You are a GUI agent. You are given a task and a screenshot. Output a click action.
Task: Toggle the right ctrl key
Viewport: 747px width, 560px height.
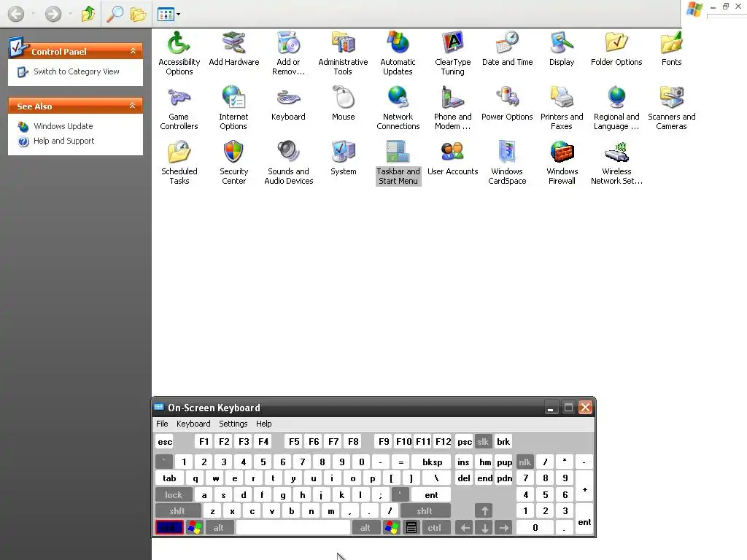point(435,528)
